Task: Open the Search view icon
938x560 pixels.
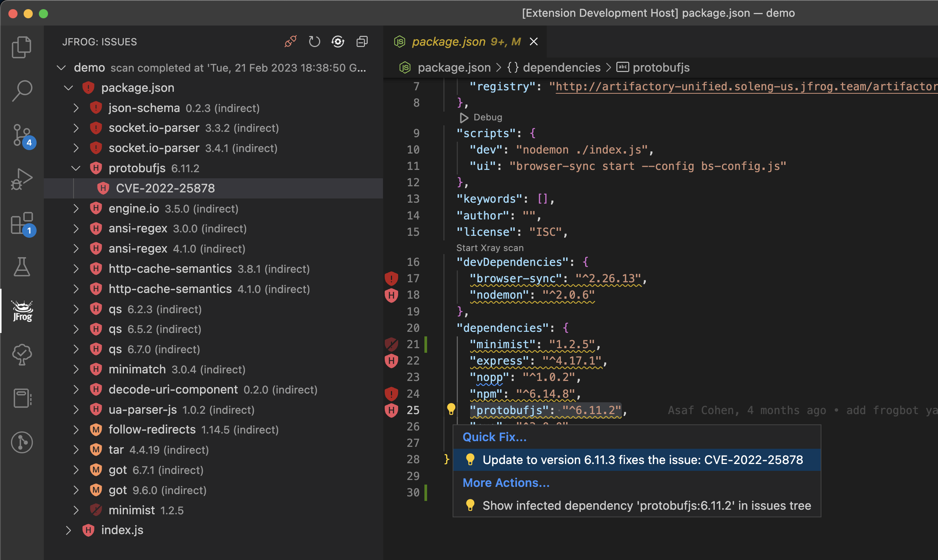Action: pos(22,91)
